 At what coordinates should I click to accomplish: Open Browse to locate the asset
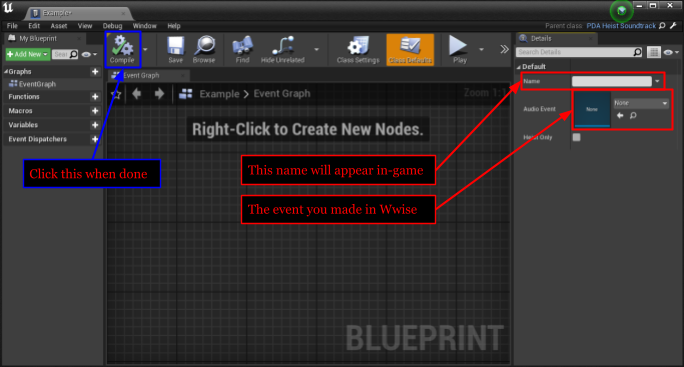(204, 49)
